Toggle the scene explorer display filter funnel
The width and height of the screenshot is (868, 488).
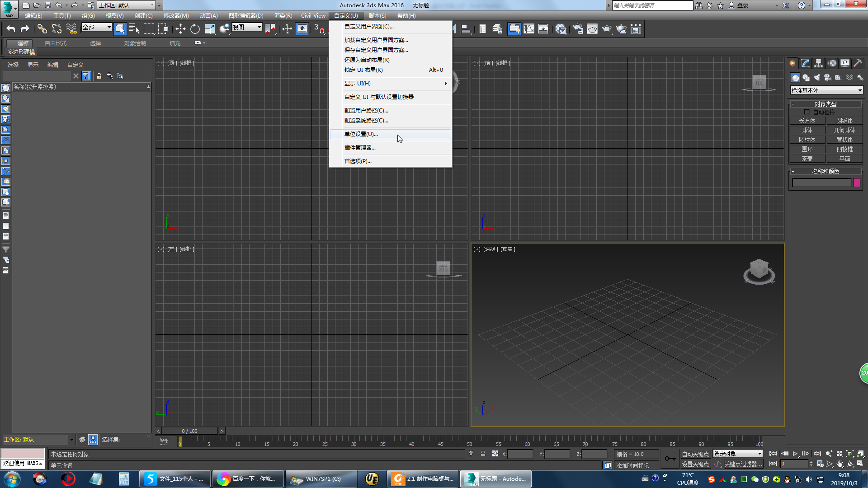86,76
